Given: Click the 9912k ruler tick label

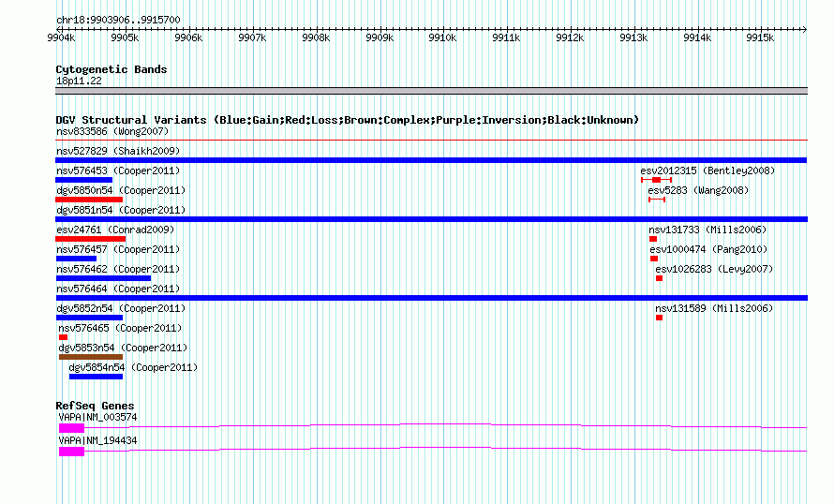Looking at the screenshot, I should click(x=570, y=37).
